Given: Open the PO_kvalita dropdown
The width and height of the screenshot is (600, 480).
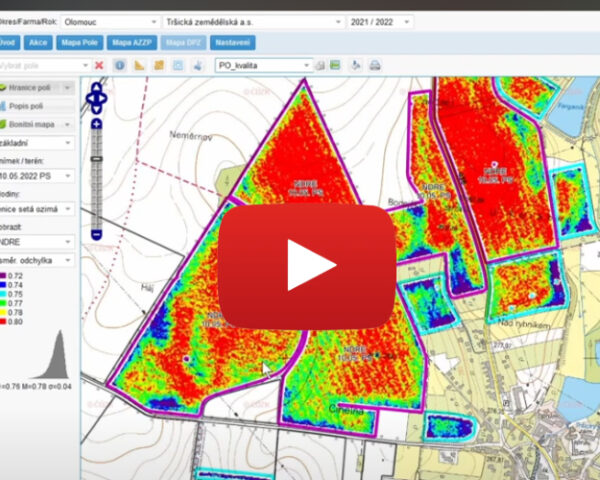Looking at the screenshot, I should click(x=263, y=65).
